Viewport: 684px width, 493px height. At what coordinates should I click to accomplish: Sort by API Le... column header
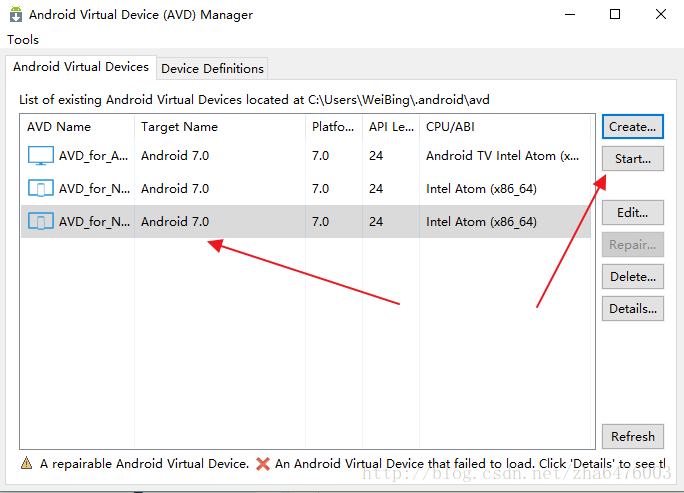(x=391, y=127)
